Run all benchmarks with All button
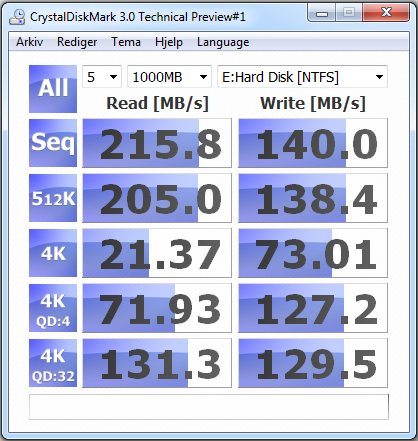Viewport: 418px width, 441px height. coord(53,89)
